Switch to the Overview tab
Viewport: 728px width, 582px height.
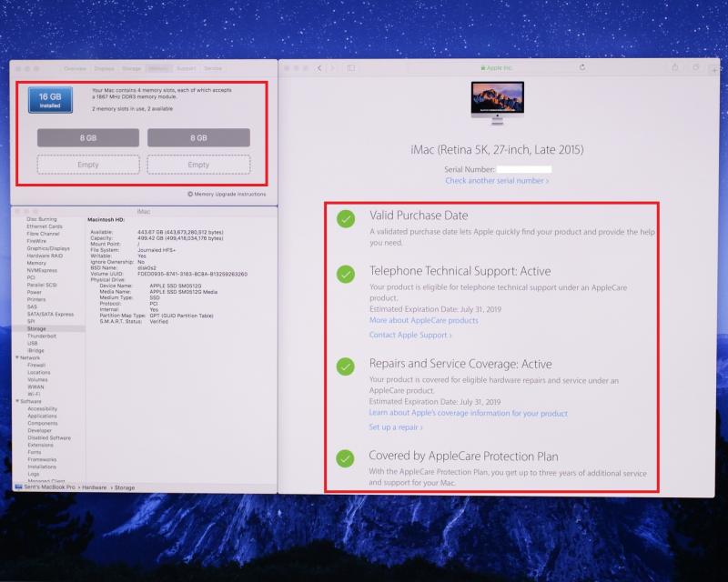pyautogui.click(x=76, y=68)
